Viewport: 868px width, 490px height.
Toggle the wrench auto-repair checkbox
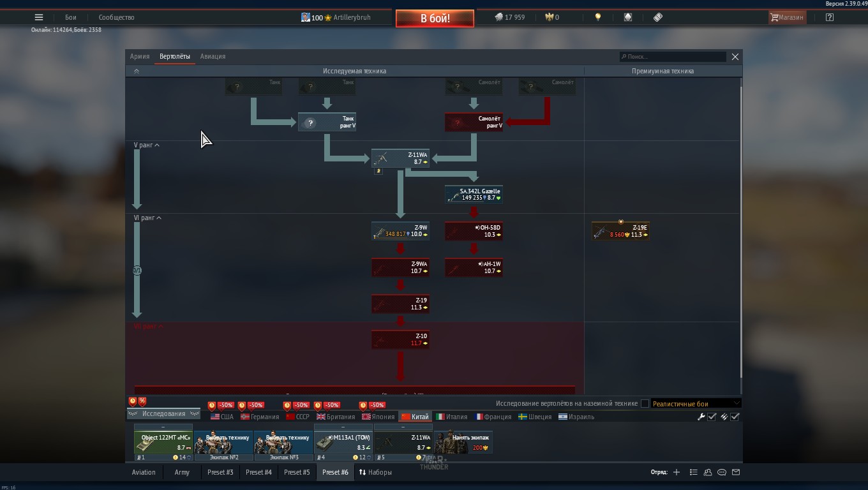coord(712,417)
